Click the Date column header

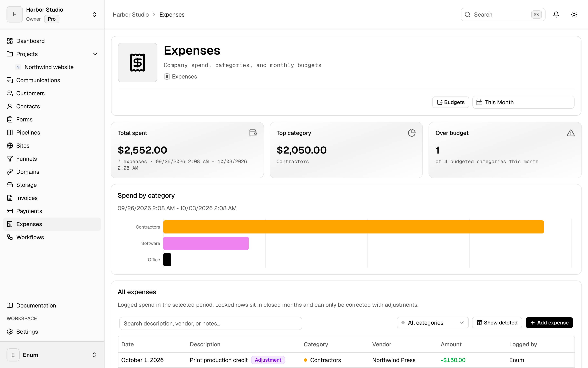[127, 344]
